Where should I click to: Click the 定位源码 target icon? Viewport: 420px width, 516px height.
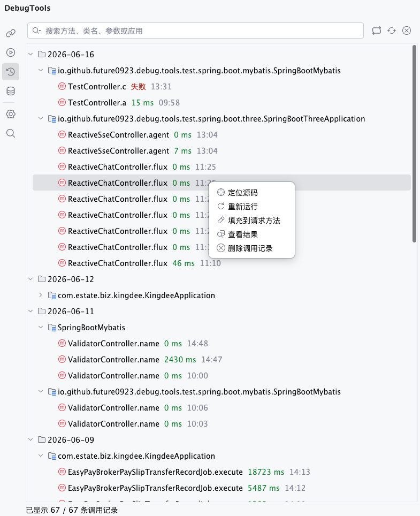point(221,193)
